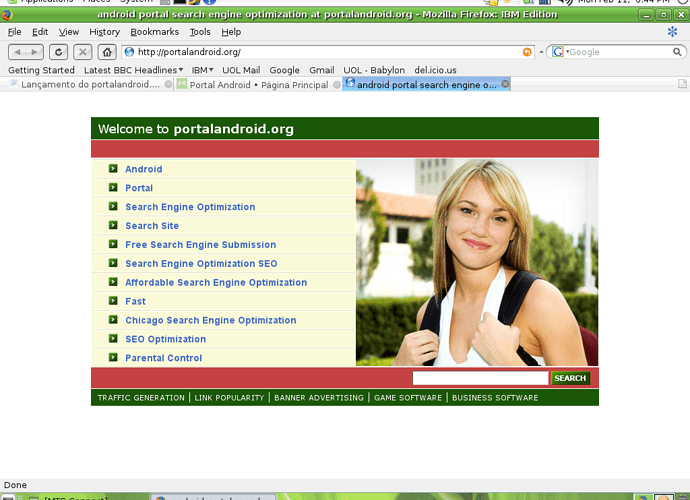Click the green arrow bullet beside Search Site
Image resolution: width=690 pixels, height=500 pixels.
pyautogui.click(x=113, y=225)
